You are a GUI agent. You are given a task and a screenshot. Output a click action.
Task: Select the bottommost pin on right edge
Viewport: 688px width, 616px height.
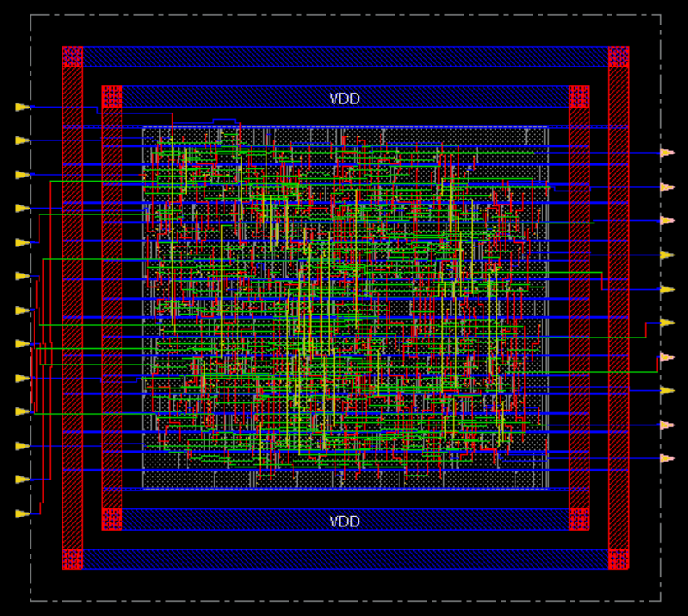point(667,458)
